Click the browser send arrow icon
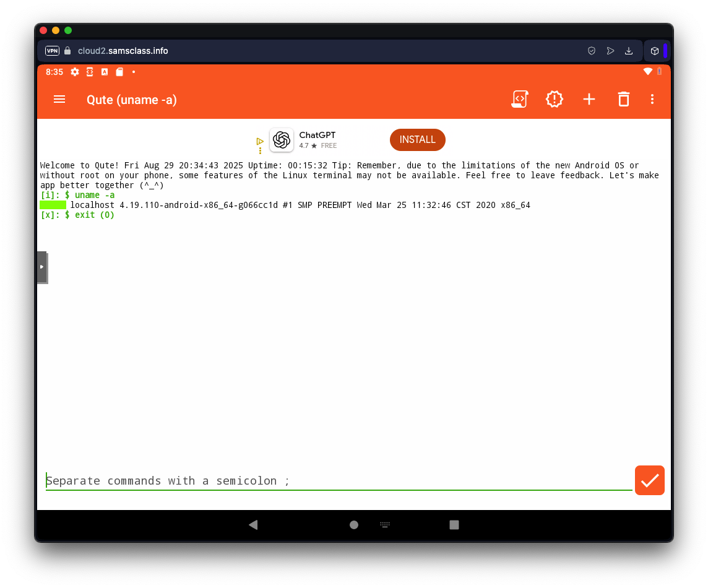The width and height of the screenshot is (708, 588). tap(610, 51)
